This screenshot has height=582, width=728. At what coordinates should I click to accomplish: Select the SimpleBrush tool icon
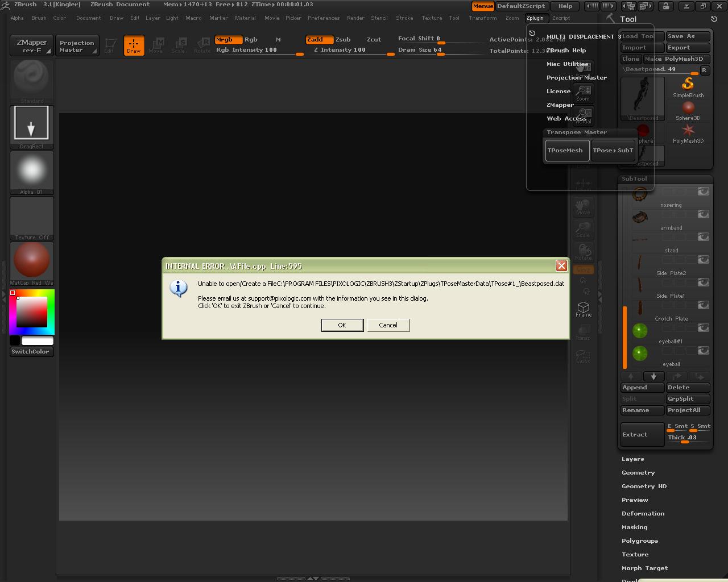coord(688,85)
